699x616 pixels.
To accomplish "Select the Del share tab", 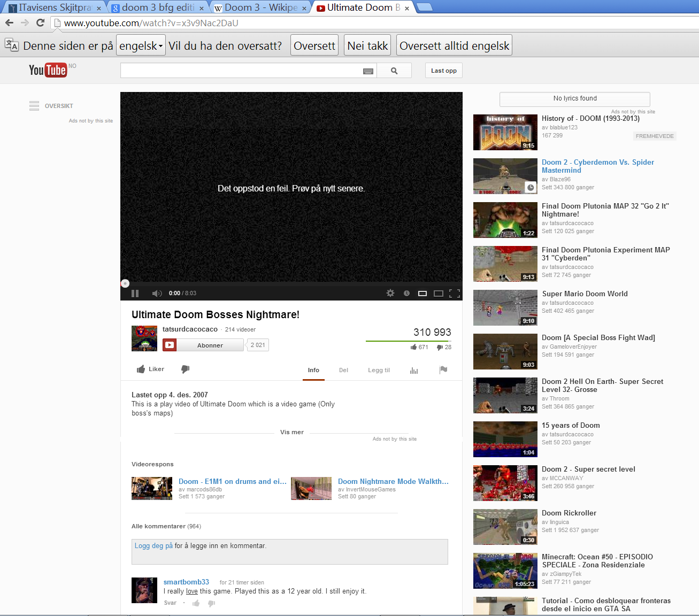I will tap(343, 370).
